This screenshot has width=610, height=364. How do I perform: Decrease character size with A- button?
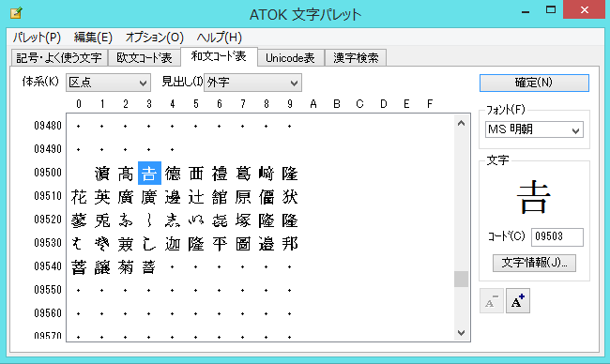tap(492, 300)
